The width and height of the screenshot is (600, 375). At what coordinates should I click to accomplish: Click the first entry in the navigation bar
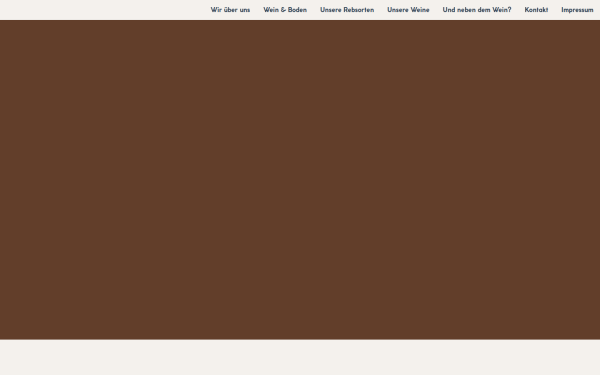click(x=230, y=10)
